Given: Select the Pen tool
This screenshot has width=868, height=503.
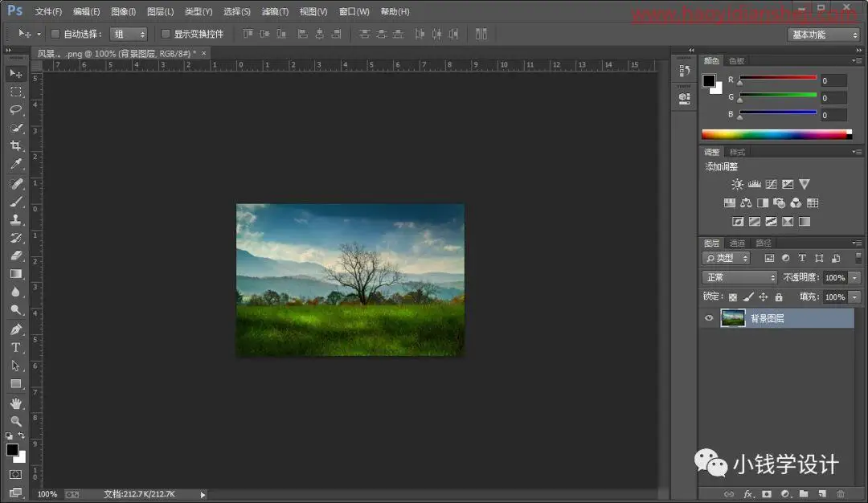Looking at the screenshot, I should click(16, 329).
